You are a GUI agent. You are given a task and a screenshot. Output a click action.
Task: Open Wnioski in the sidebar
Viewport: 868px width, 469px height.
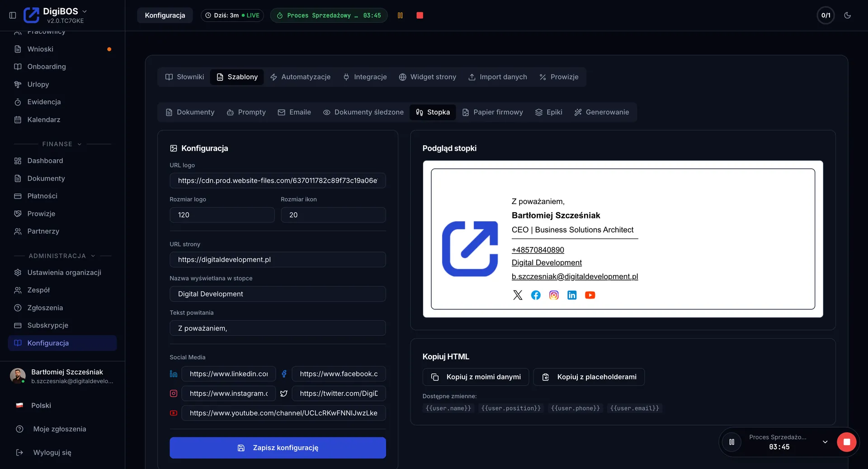pos(62,49)
